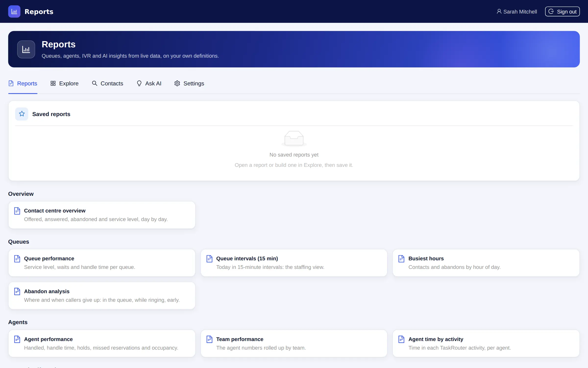Image resolution: width=588 pixels, height=368 pixels.
Task: Click the bar chart icon in Reports banner
Action: (26, 49)
